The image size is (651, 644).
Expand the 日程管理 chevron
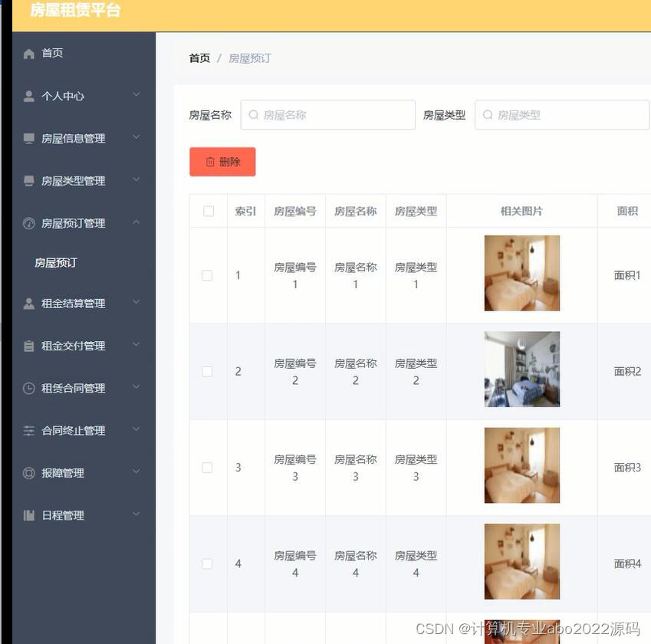[x=136, y=514]
